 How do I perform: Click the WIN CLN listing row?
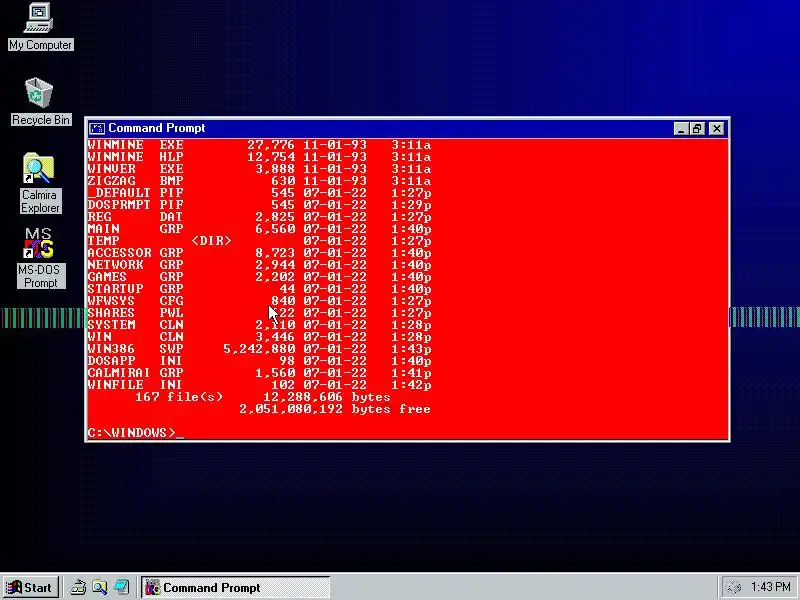(x=259, y=337)
